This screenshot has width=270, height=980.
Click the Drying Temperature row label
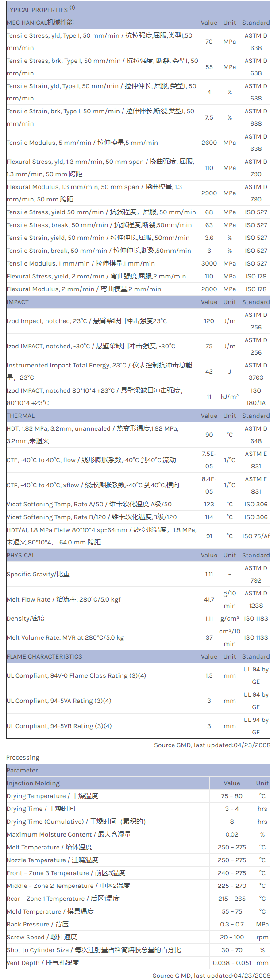52,796
